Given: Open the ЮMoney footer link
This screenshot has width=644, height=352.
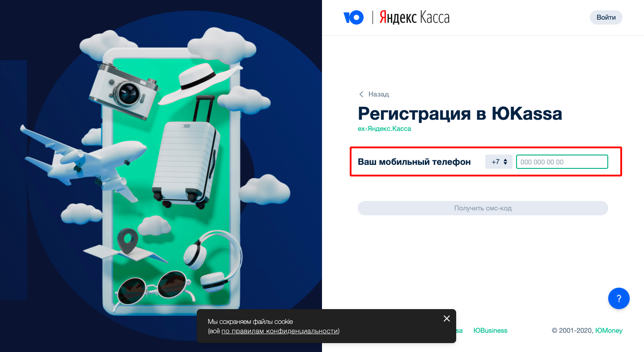Looking at the screenshot, I should coord(609,331).
